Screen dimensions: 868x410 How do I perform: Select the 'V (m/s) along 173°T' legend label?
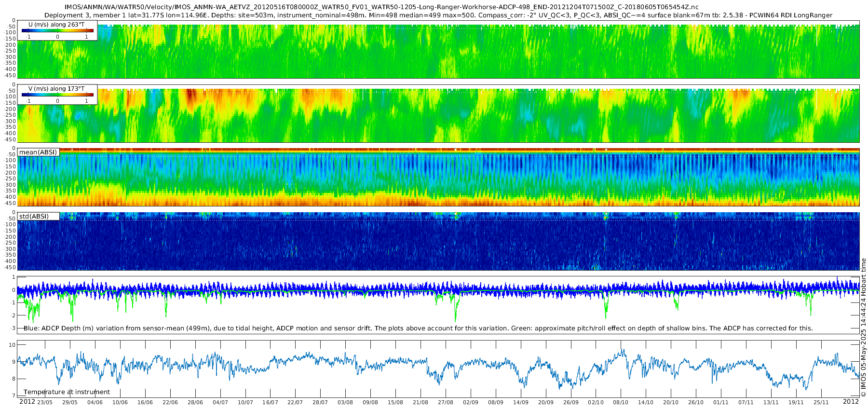pos(57,89)
